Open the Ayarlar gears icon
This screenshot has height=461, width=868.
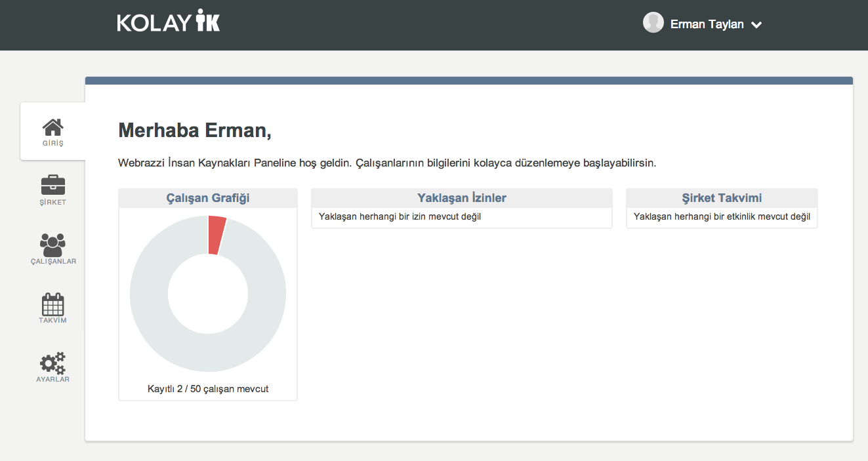click(x=52, y=363)
